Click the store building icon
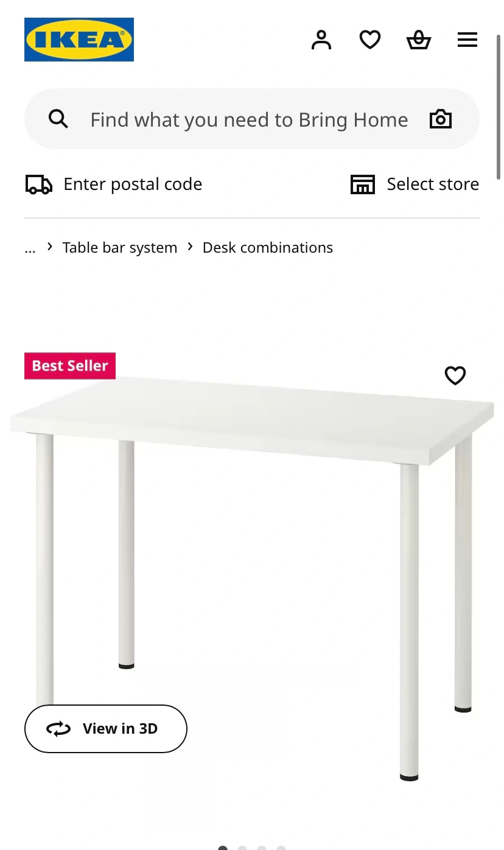Viewport: 504px width, 850px height. [363, 184]
